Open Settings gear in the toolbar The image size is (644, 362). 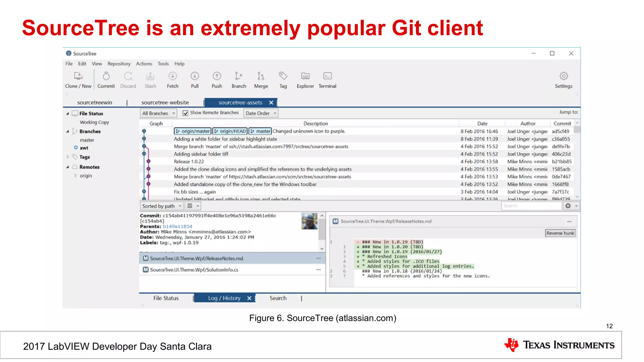(564, 76)
